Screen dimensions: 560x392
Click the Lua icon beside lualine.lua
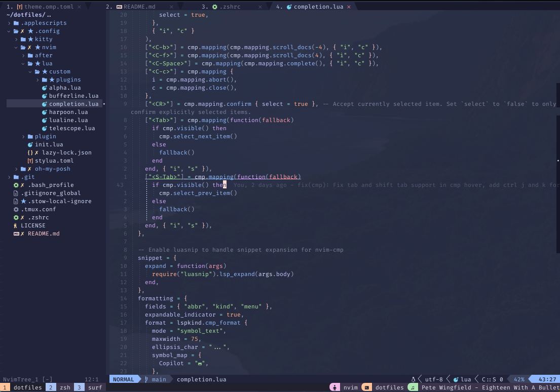point(44,121)
